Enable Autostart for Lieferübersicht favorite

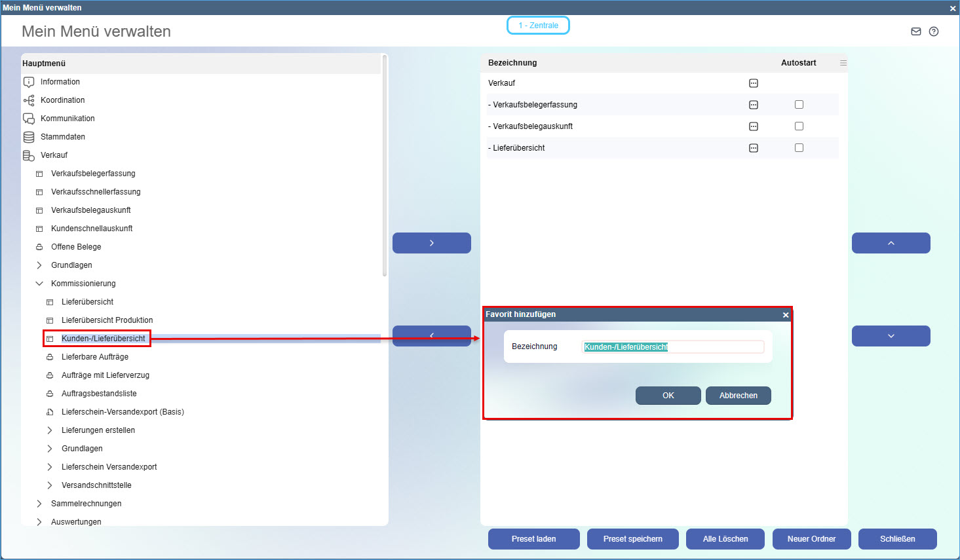799,148
